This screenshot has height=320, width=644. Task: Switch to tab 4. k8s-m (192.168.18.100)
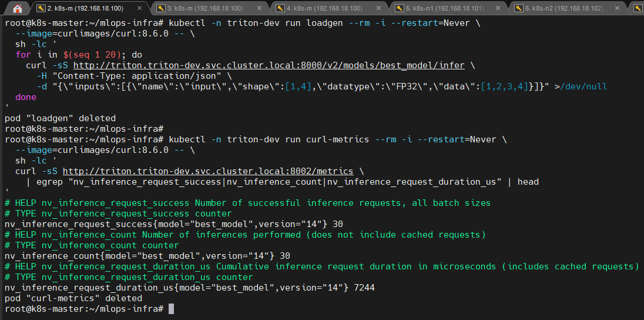[328, 8]
